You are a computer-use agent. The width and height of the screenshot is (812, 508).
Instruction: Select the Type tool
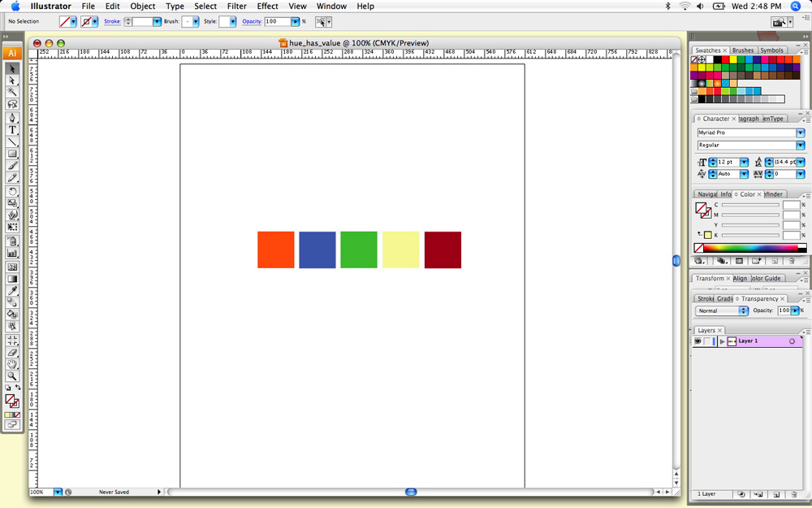[12, 130]
